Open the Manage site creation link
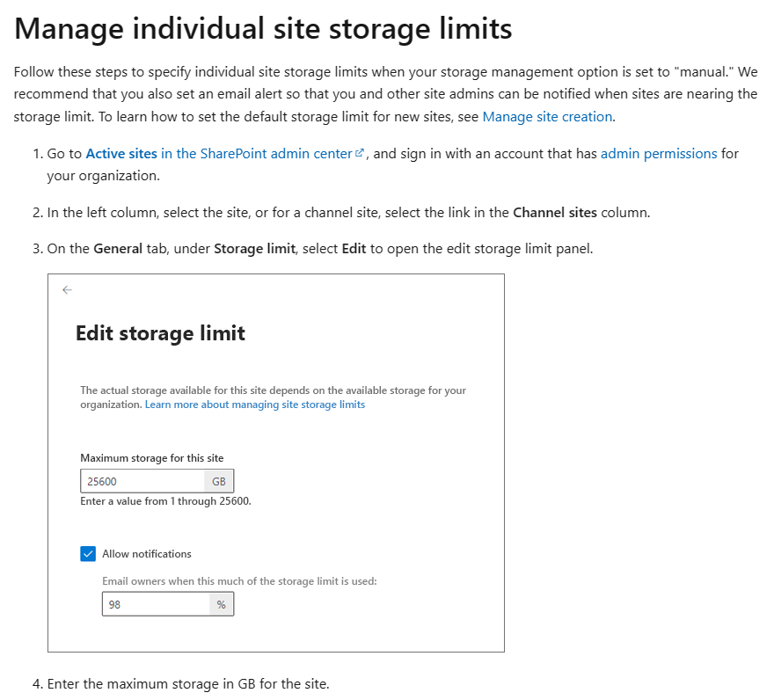The width and height of the screenshot is (774, 700). point(547,116)
